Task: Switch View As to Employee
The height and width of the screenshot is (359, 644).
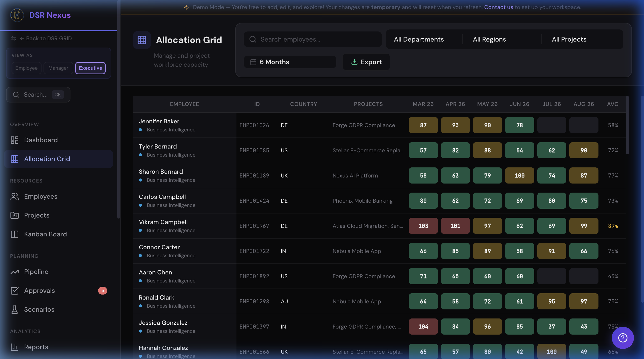Action: coord(26,68)
